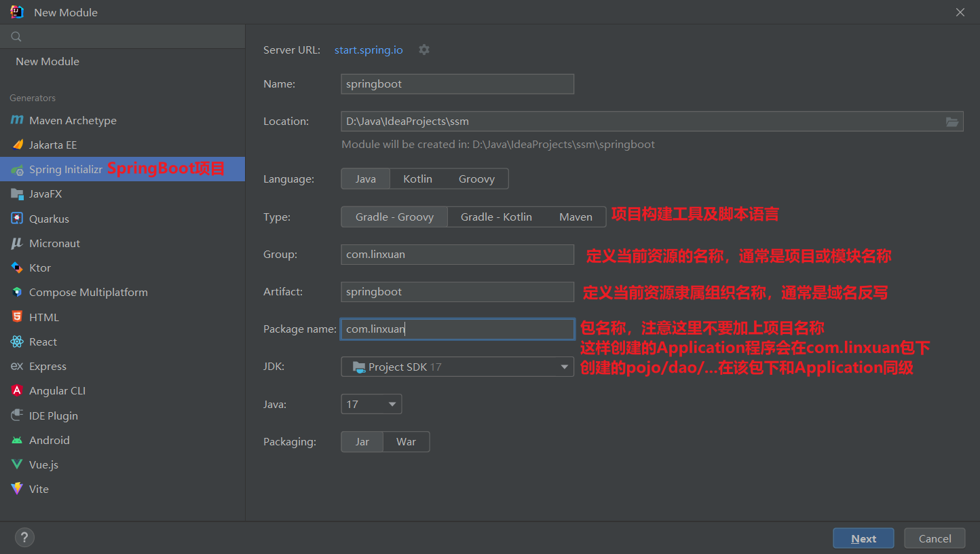Select Kotlin as the language

(417, 179)
